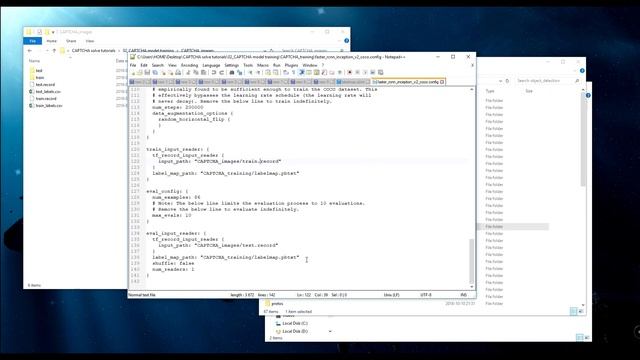Click the Save All icon in Notepad++ toolbar
This screenshot has width=640, height=360.
pos(155,72)
